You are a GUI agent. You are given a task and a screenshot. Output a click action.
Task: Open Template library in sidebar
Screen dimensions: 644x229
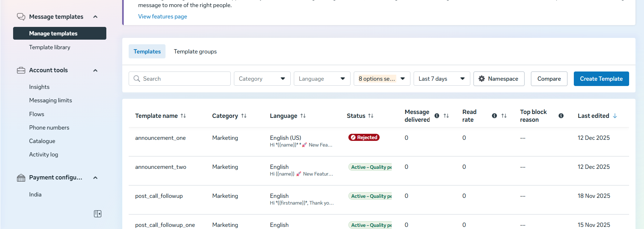pos(50,47)
